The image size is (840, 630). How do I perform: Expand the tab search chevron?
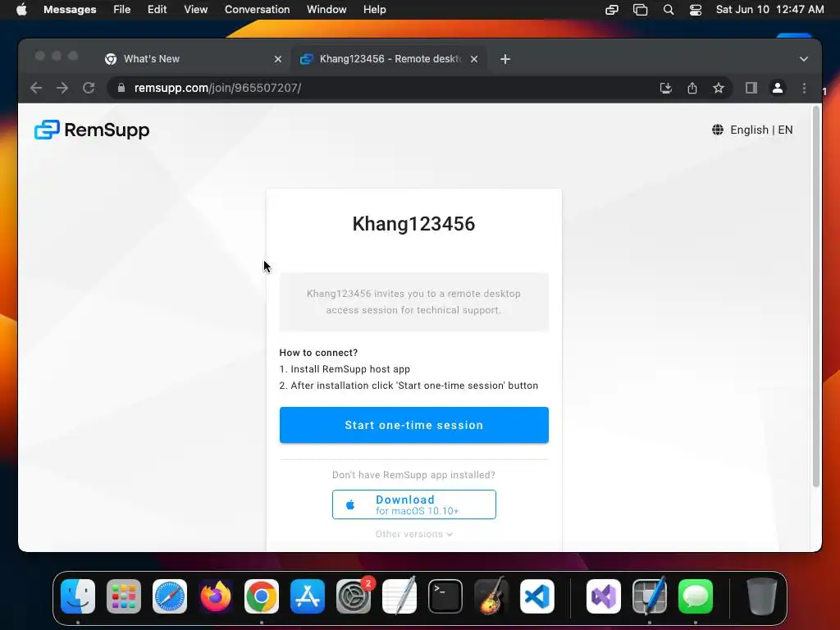click(x=804, y=59)
